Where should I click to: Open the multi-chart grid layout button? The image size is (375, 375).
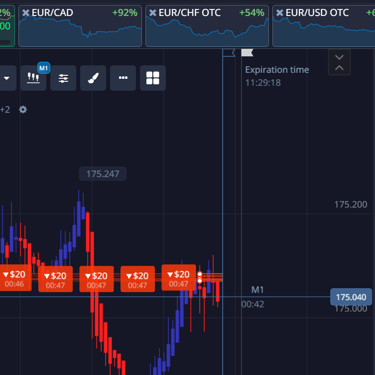(x=153, y=78)
